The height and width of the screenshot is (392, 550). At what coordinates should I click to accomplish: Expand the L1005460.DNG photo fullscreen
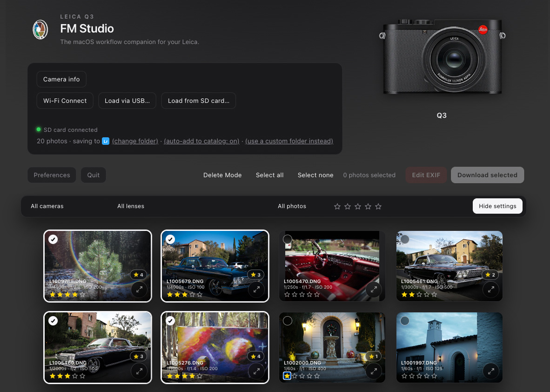pos(139,371)
